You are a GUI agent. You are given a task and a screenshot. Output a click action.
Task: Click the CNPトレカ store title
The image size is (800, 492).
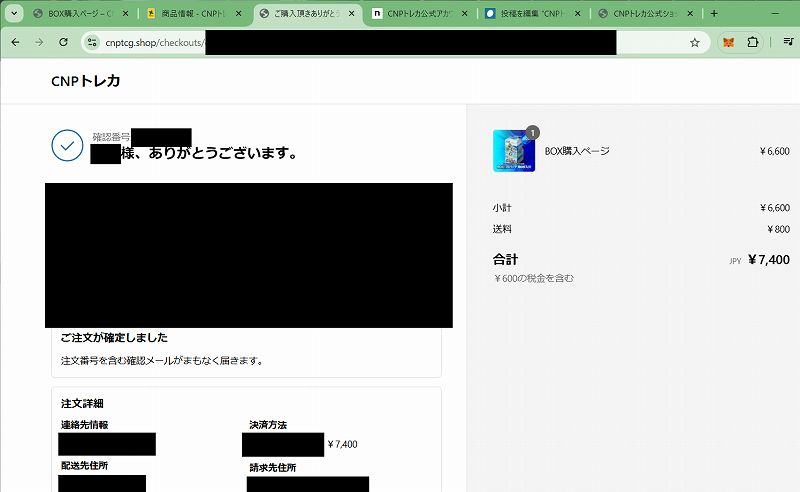click(x=86, y=81)
